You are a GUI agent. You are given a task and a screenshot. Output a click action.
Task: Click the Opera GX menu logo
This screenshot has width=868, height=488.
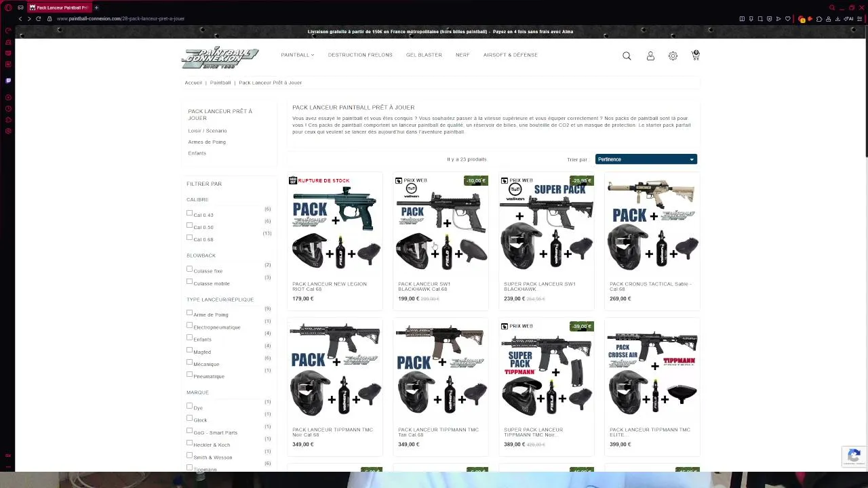click(x=8, y=7)
